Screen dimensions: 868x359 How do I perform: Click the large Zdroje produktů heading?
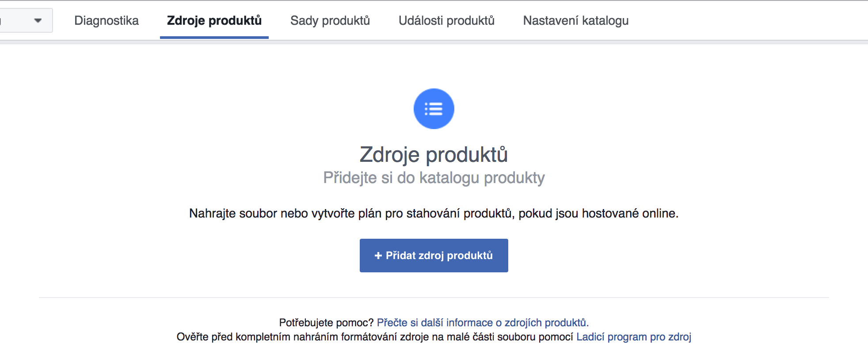(434, 154)
